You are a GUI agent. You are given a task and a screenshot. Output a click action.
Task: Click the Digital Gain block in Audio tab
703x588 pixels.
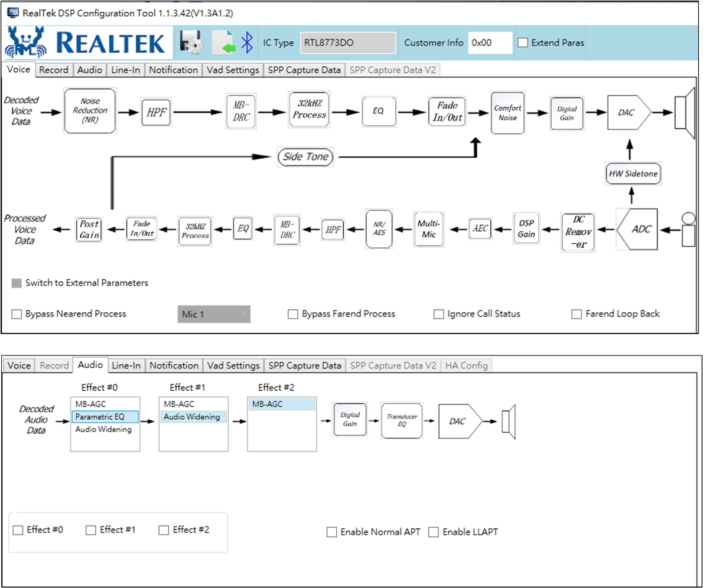(x=350, y=420)
